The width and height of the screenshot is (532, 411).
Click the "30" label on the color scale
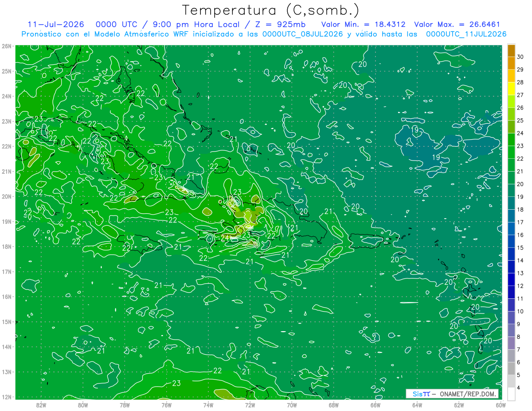click(x=520, y=57)
